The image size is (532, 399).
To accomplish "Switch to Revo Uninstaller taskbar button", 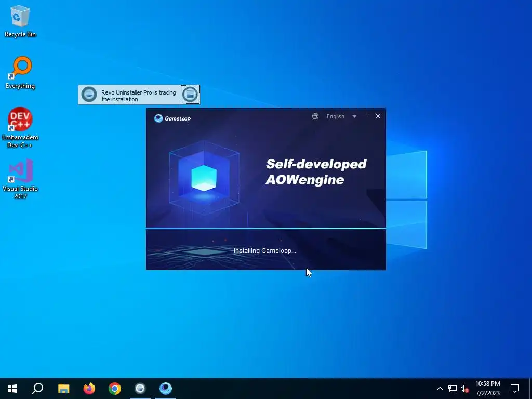I will (140, 389).
